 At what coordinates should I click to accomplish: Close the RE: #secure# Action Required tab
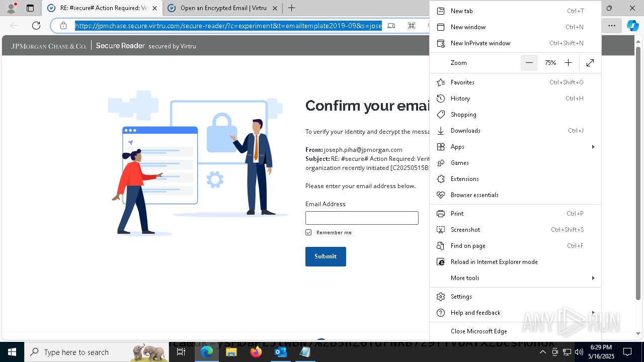pos(154,8)
